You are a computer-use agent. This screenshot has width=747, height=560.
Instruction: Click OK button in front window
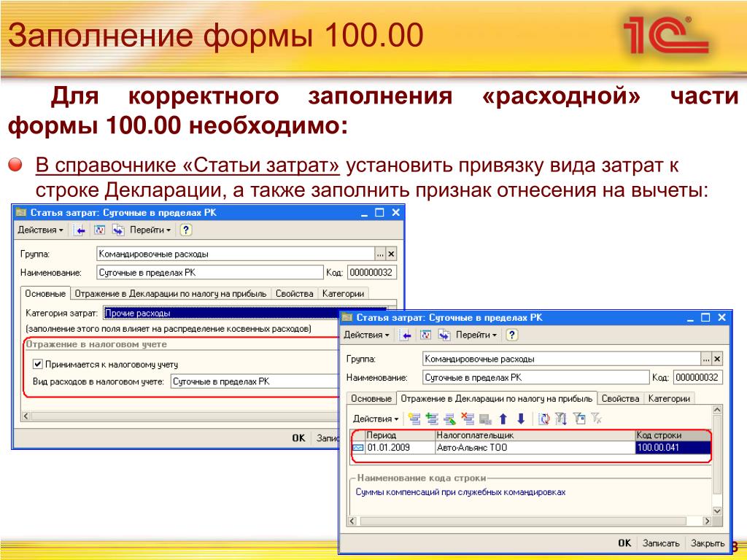(x=624, y=543)
